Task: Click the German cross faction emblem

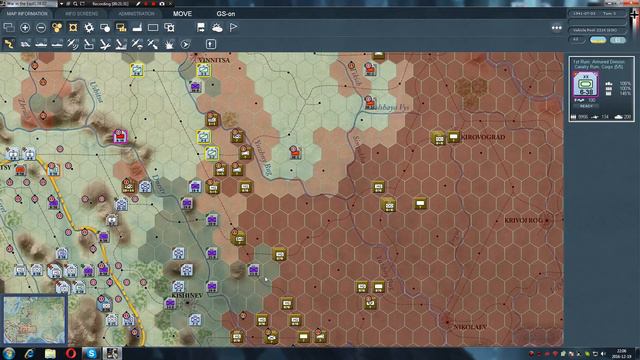Action: click(x=634, y=16)
